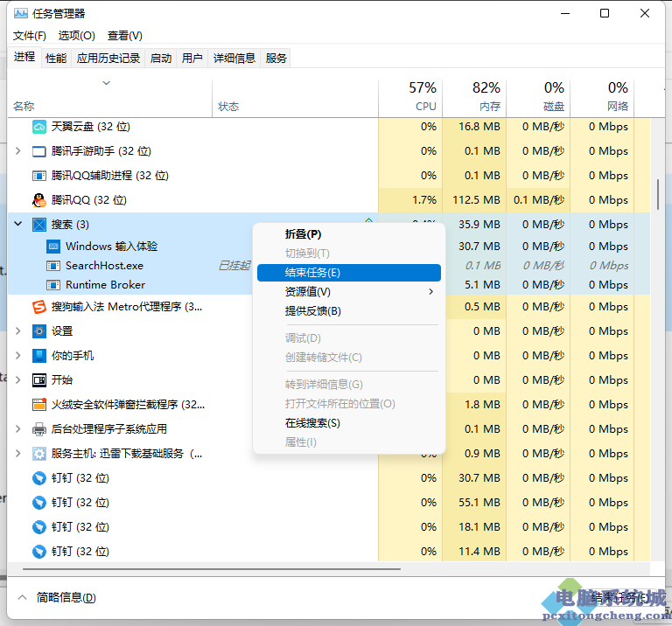Screen dimensions: 672x626
Task: Switch to the 详细信息 tab
Action: (234, 58)
